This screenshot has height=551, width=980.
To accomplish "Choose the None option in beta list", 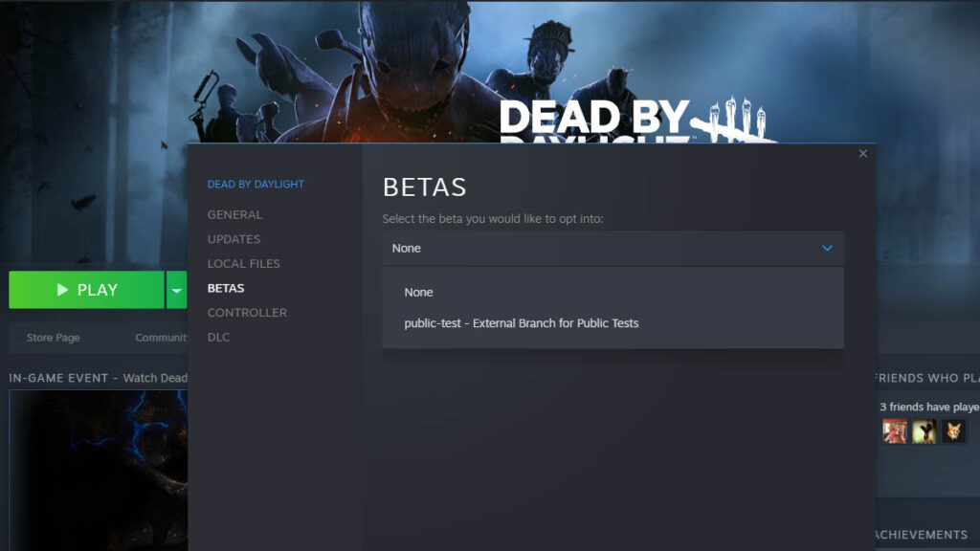I will pyautogui.click(x=419, y=293).
